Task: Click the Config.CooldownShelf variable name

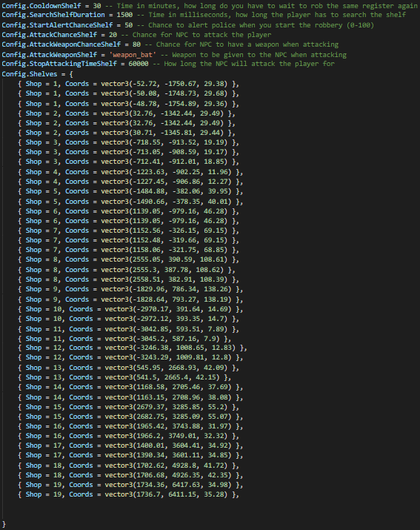Action: point(41,6)
